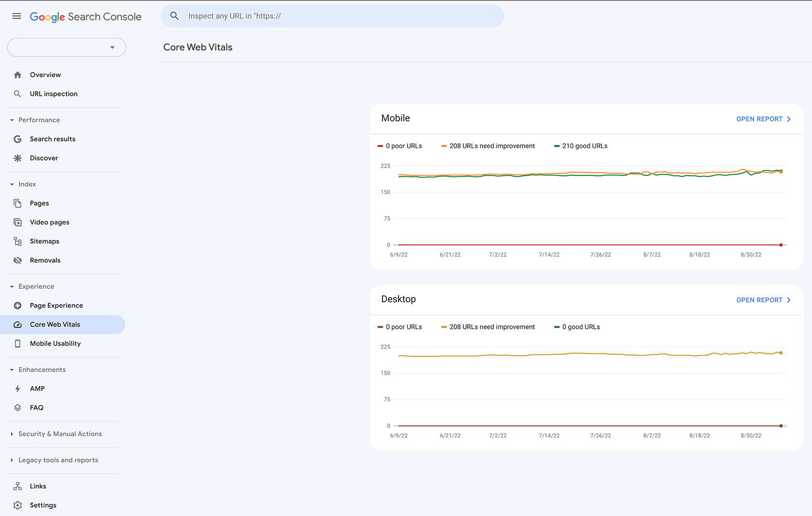
Task: Click Desktop chart yellow line endpoint marker
Action: click(x=781, y=353)
